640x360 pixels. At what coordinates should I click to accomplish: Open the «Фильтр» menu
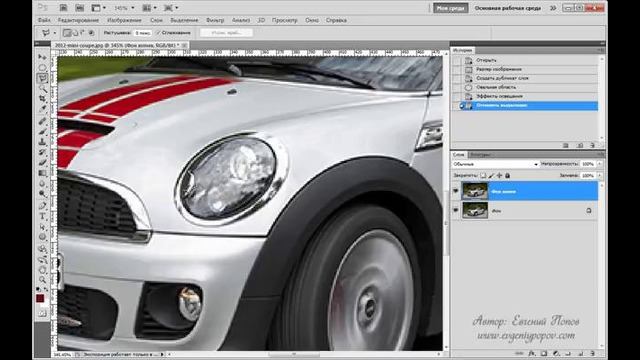click(215, 20)
